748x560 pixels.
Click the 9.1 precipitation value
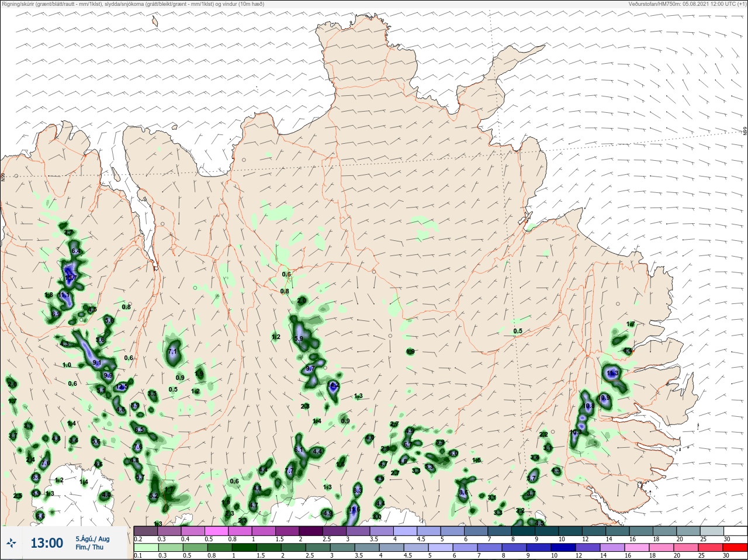coord(97,363)
